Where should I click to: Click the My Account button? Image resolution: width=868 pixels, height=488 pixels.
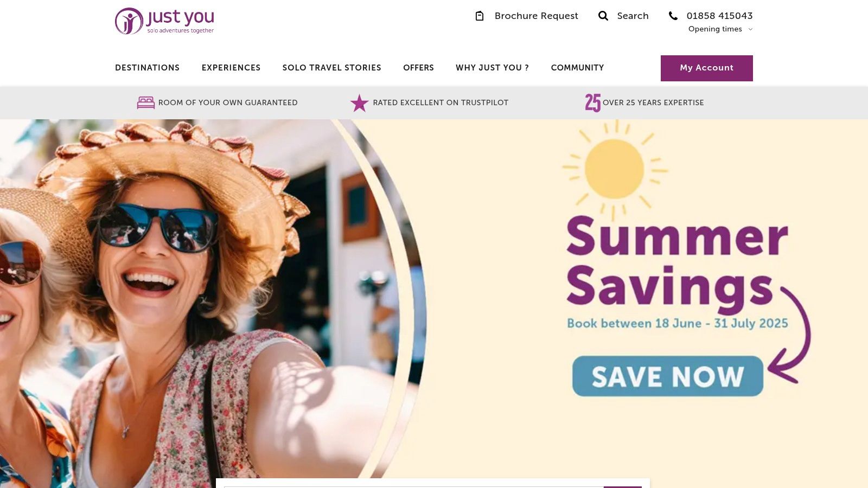(x=707, y=68)
